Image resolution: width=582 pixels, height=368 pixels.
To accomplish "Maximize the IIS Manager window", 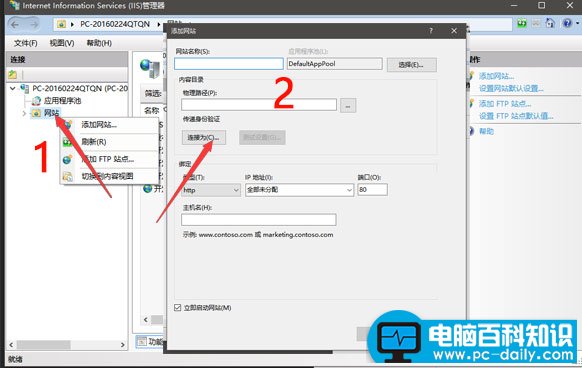I will 542,5.
